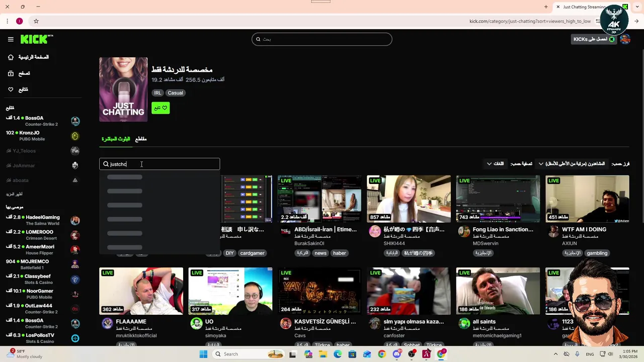Open Microsoft Edge from taskbar
Viewport: 644px width, 362px height.
coord(338,354)
